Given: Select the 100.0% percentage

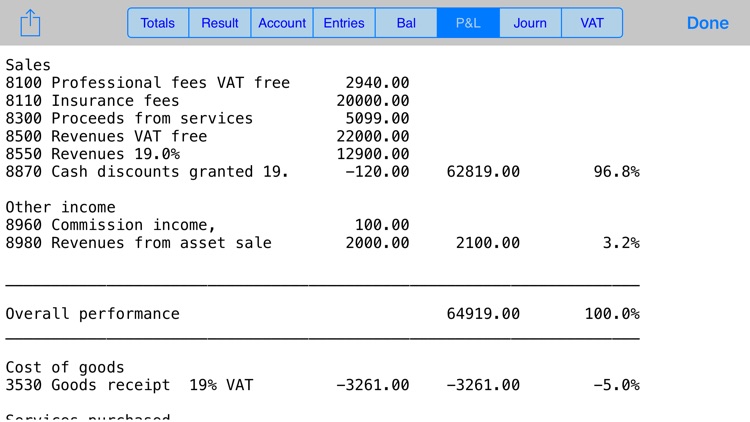Looking at the screenshot, I should (612, 314).
